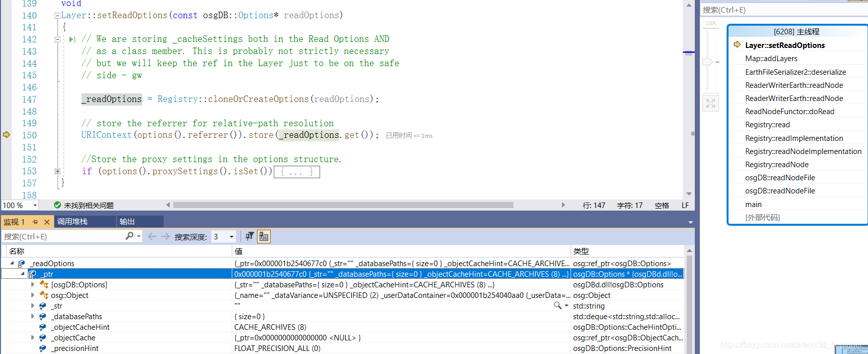Click the editor vertical scrollbar down arrow
This screenshot has width=868, height=354.
click(689, 194)
